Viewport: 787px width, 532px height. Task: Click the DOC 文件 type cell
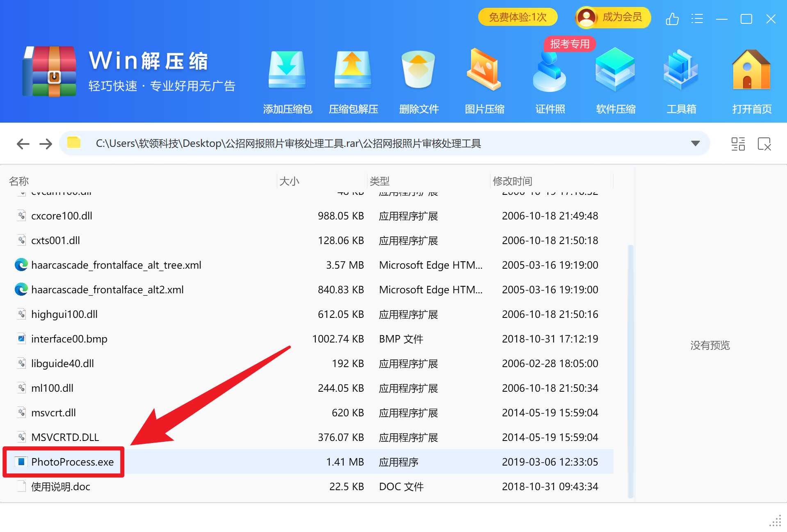[401, 486]
